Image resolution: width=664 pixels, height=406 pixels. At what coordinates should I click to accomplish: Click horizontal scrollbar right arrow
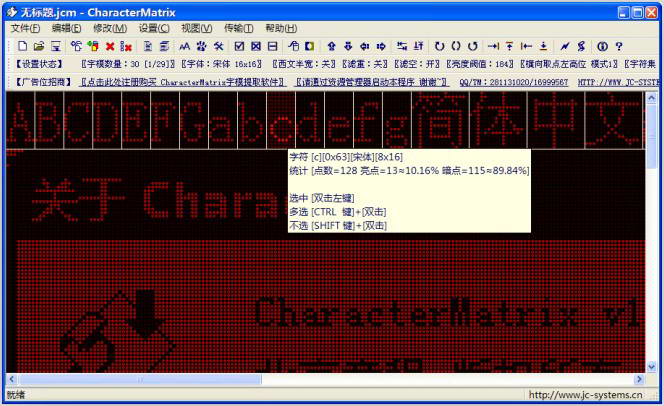click(639, 379)
